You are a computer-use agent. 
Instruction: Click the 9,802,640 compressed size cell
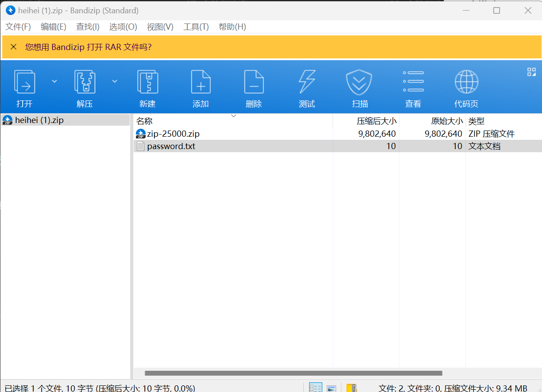pyautogui.click(x=377, y=134)
